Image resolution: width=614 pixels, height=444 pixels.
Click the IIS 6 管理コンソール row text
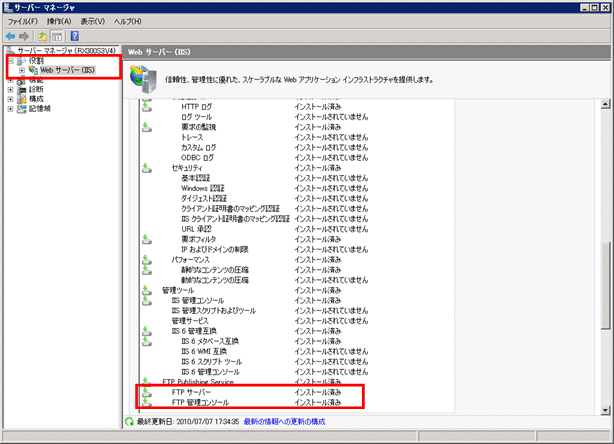(x=211, y=372)
